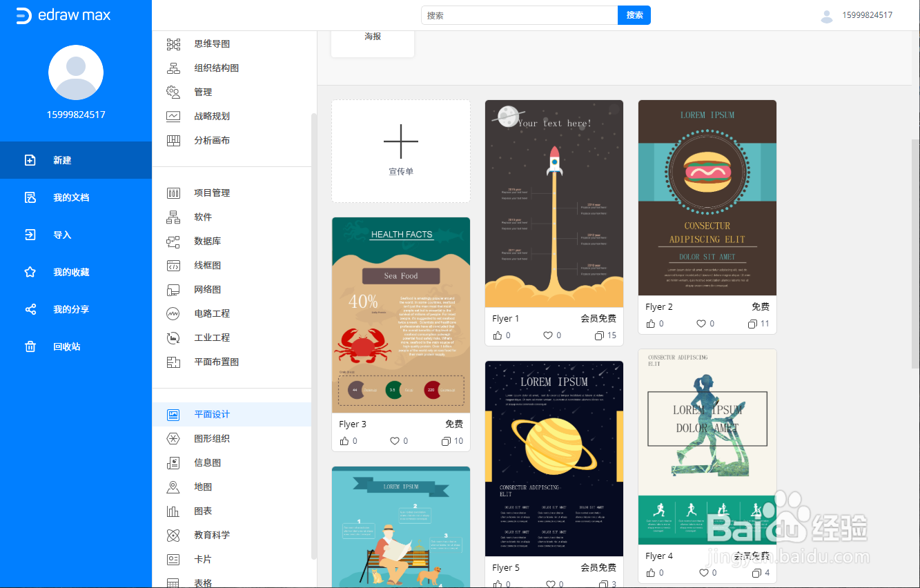Open the 新建 (New) section
The height and width of the screenshot is (588, 920).
coord(76,160)
